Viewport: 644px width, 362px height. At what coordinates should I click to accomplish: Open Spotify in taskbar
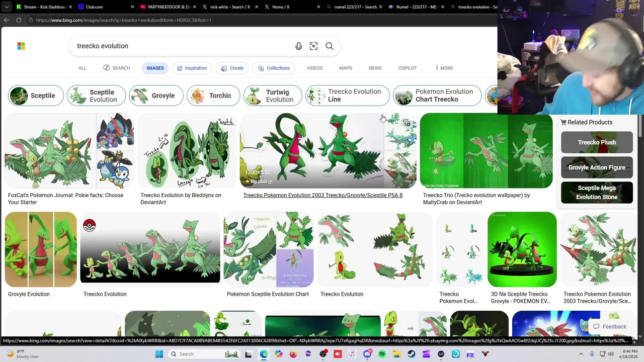[382, 354]
